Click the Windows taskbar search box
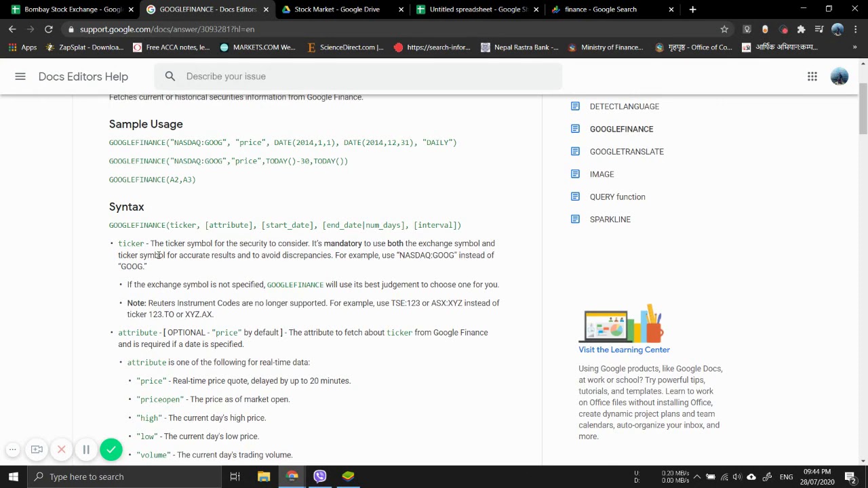 click(x=125, y=476)
